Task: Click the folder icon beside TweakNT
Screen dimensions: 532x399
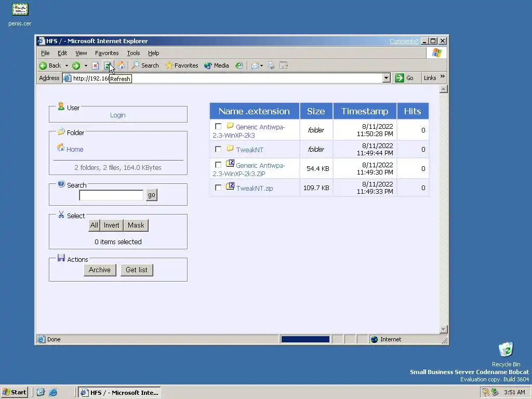Action: 230,149
